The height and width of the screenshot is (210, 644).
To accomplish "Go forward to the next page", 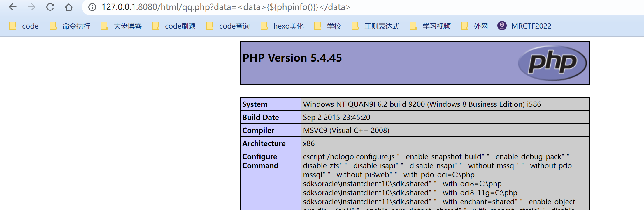I will (x=31, y=7).
